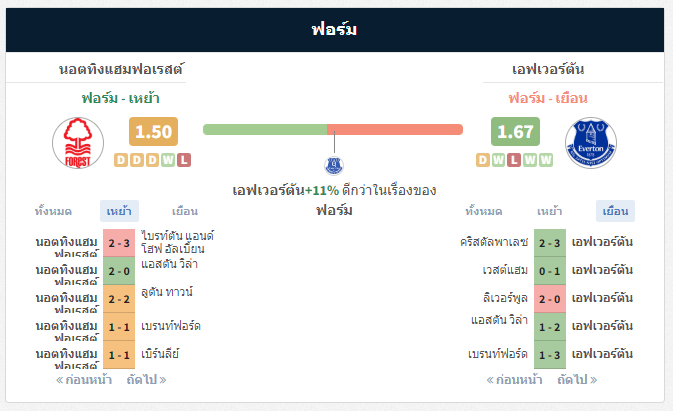Viewport: 673px width, 411px height.
Task: Click Everton's first orange D form badge
Action: pyautogui.click(x=482, y=160)
